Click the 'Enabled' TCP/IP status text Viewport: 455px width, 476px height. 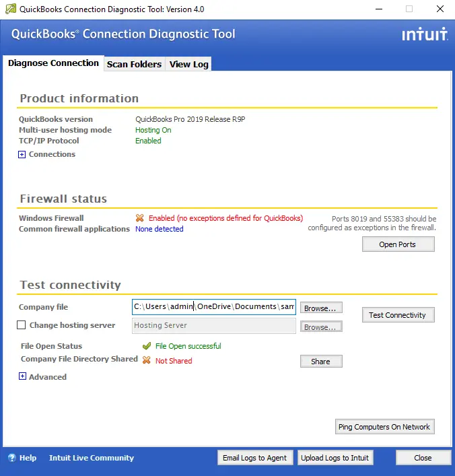coord(148,141)
